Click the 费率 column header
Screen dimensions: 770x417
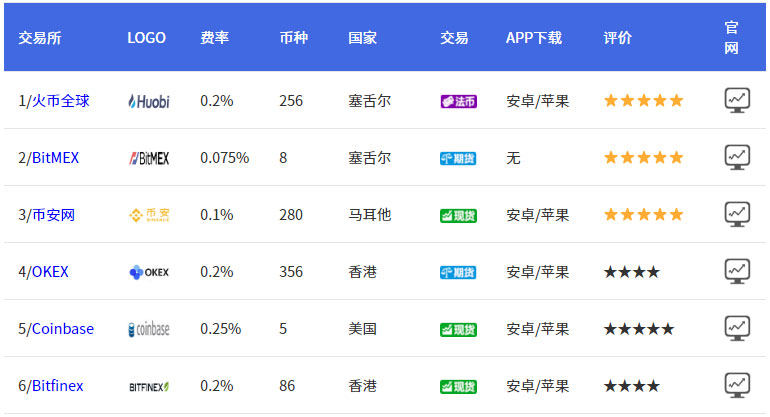(x=215, y=38)
